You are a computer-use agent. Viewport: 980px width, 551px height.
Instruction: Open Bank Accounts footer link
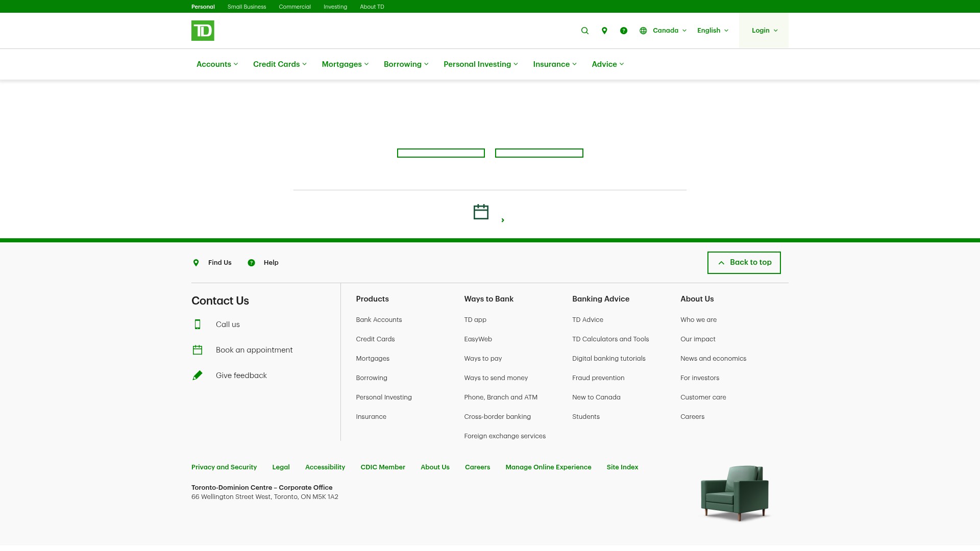pyautogui.click(x=379, y=320)
